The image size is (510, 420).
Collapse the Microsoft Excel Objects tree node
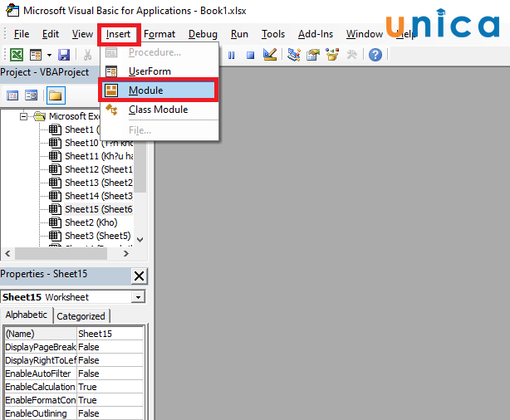pos(23,116)
